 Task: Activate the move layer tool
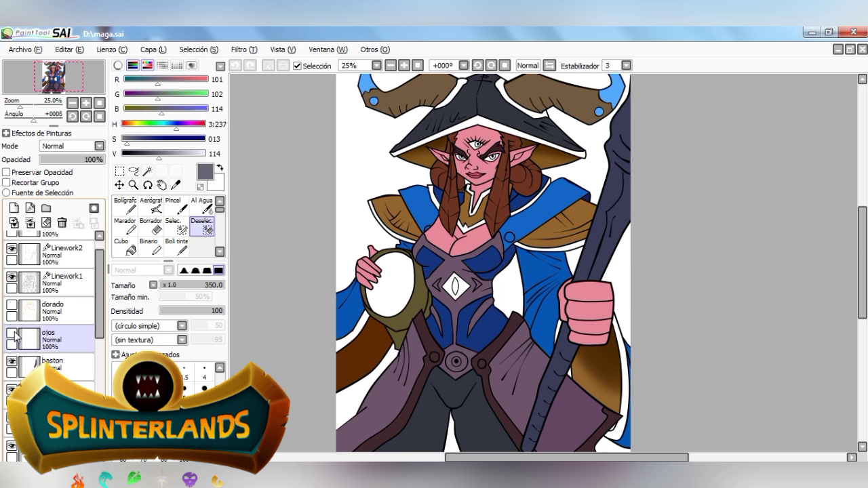(119, 185)
